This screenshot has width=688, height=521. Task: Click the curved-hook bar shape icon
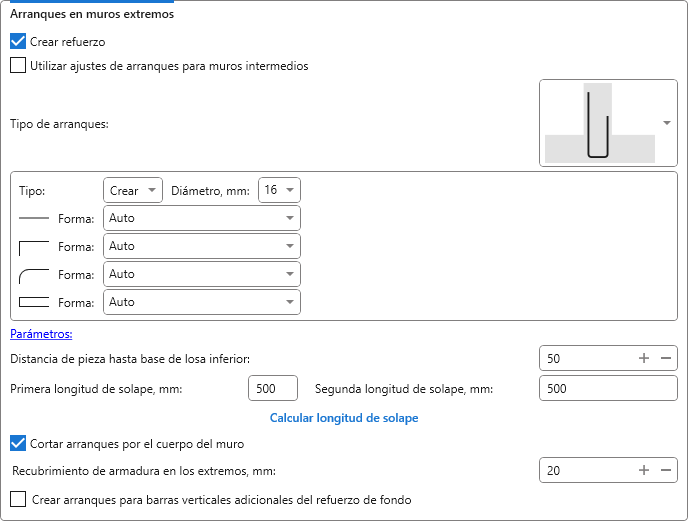pos(34,274)
